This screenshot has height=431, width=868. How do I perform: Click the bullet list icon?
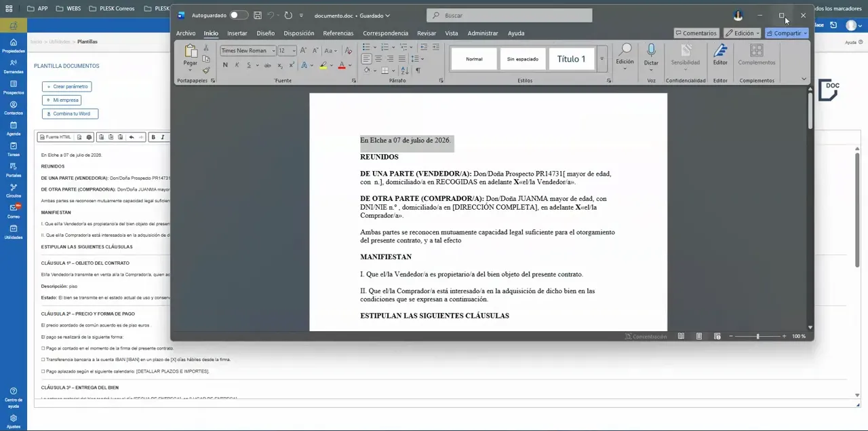tap(366, 47)
